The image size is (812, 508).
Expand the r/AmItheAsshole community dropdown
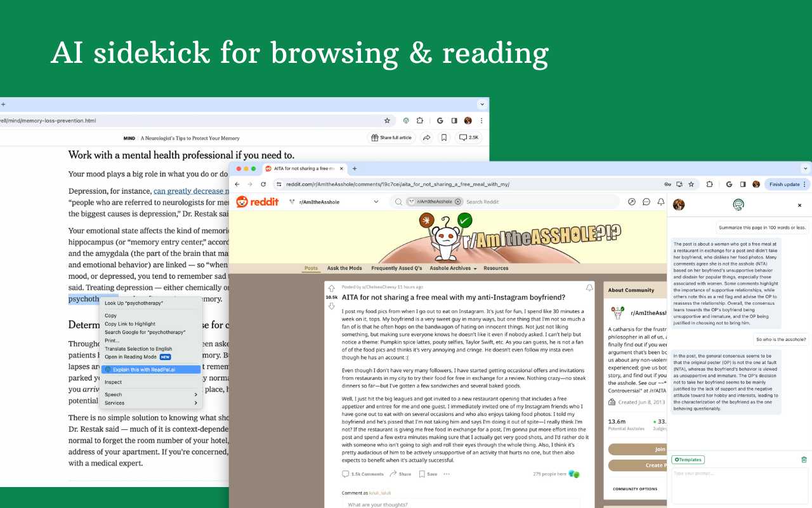(376, 202)
